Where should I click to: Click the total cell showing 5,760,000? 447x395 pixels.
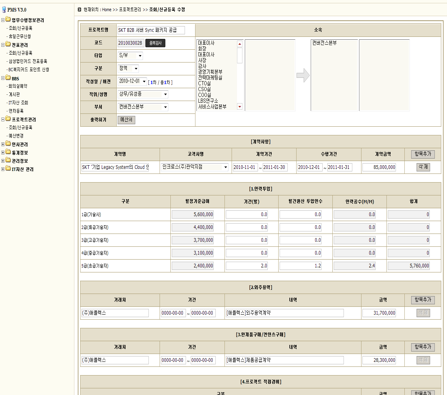409,266
